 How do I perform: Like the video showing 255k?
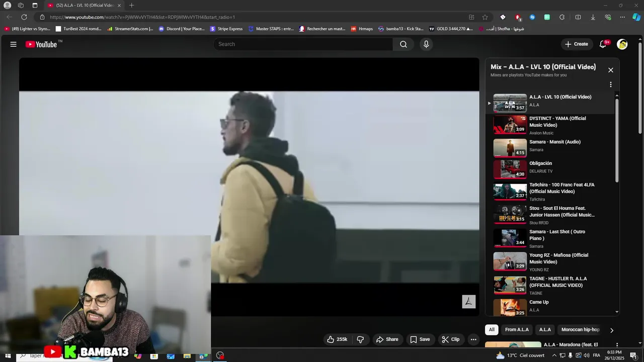[337, 339]
